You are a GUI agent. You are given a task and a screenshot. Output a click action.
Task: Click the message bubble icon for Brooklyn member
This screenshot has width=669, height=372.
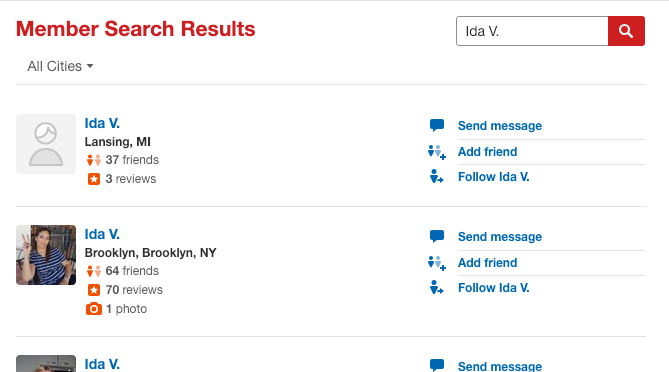[437, 236]
